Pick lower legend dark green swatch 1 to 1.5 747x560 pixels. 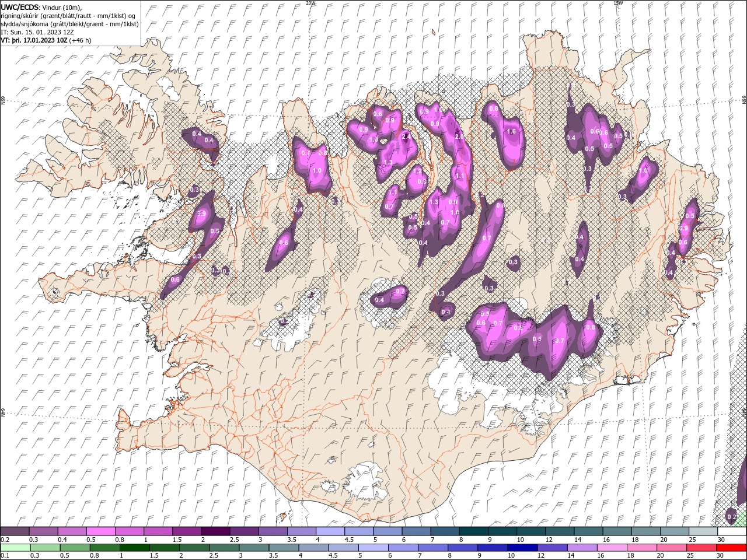coord(134,548)
